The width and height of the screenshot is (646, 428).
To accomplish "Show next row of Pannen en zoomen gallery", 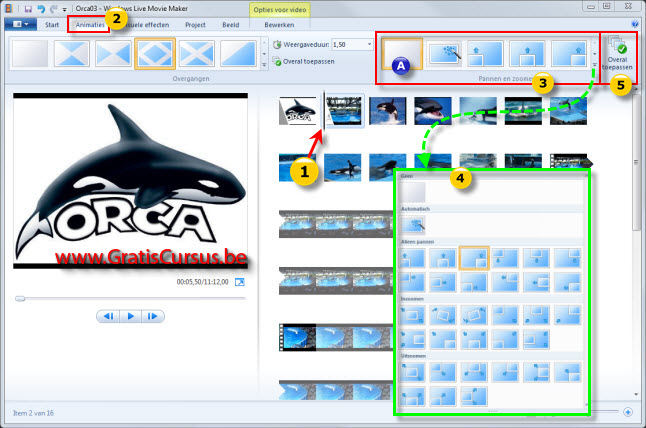I will [595, 54].
